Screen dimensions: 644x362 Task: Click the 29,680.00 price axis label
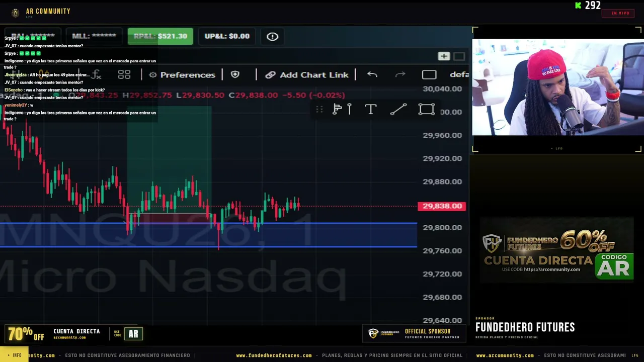(x=442, y=297)
